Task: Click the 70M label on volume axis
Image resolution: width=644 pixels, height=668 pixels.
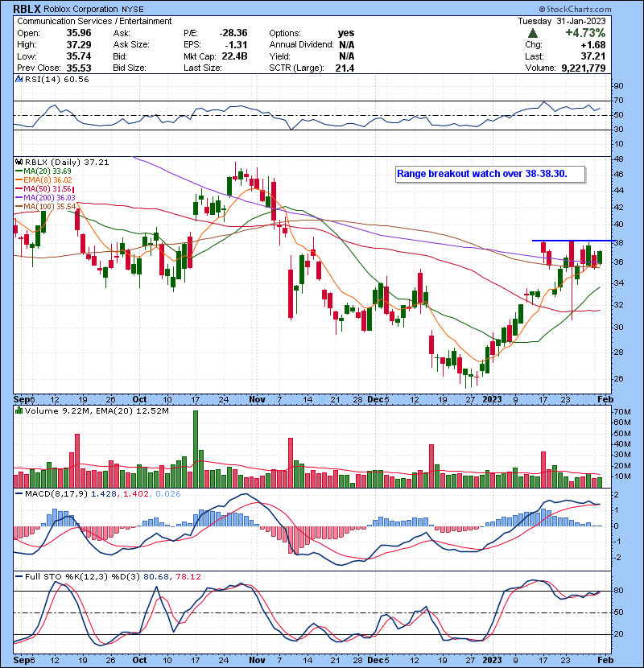Action: (x=621, y=412)
